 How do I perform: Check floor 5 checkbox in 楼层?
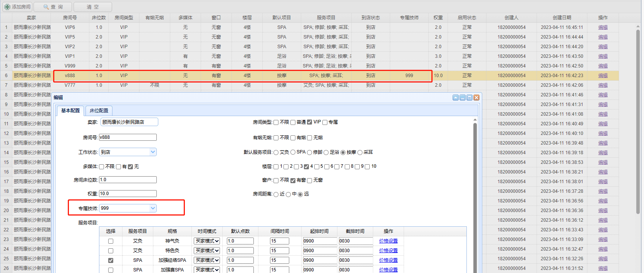pyautogui.click(x=316, y=167)
